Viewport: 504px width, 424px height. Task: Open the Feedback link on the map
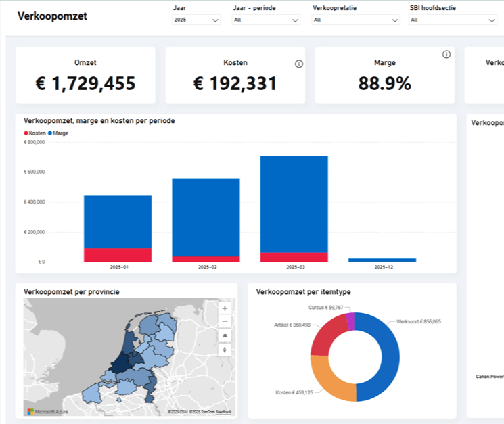(224, 412)
